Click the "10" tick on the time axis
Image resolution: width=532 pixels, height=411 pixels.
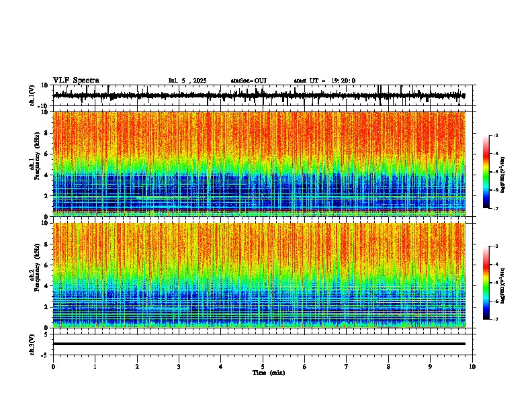point(472,367)
